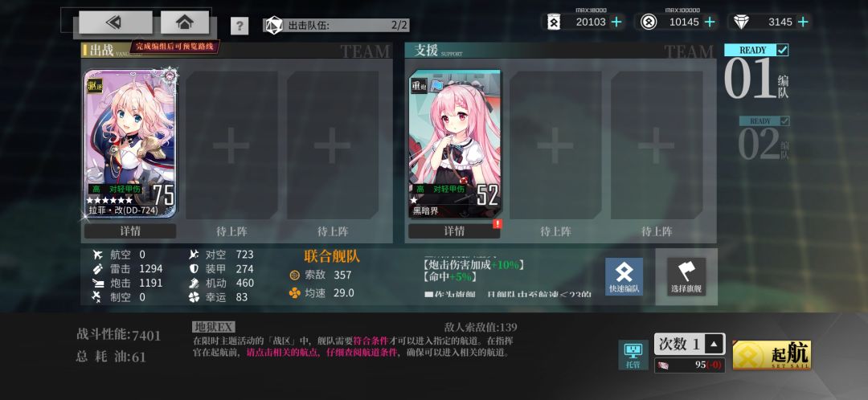Toggle READY checkbox for fleet 01
The width and height of the screenshot is (868, 400).
point(782,51)
